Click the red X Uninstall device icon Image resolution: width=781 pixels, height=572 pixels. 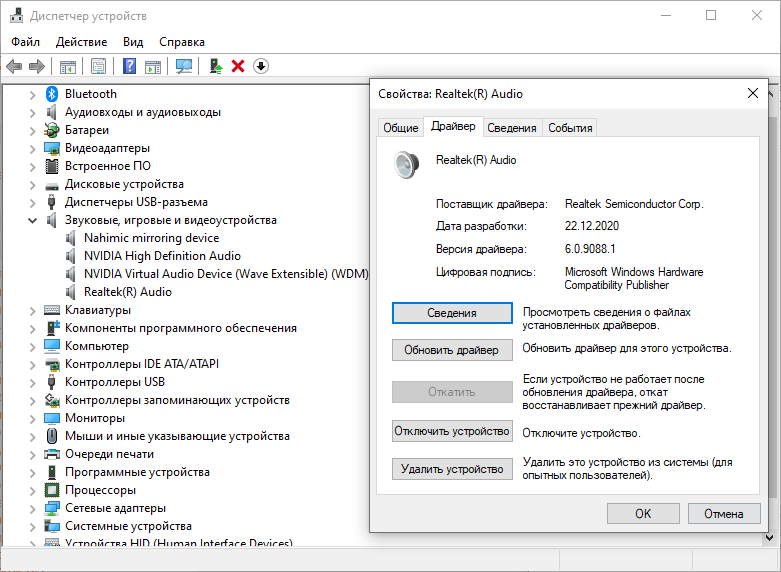tap(238, 66)
